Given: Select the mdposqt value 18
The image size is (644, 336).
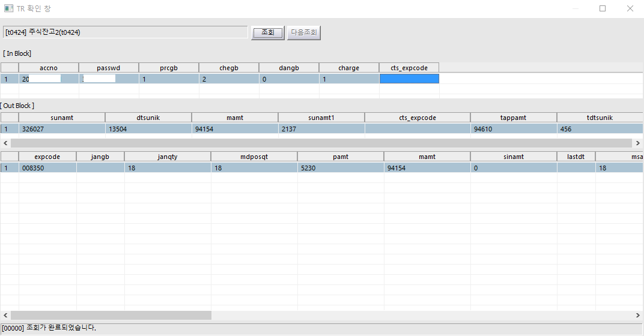Looking at the screenshot, I should [x=254, y=168].
